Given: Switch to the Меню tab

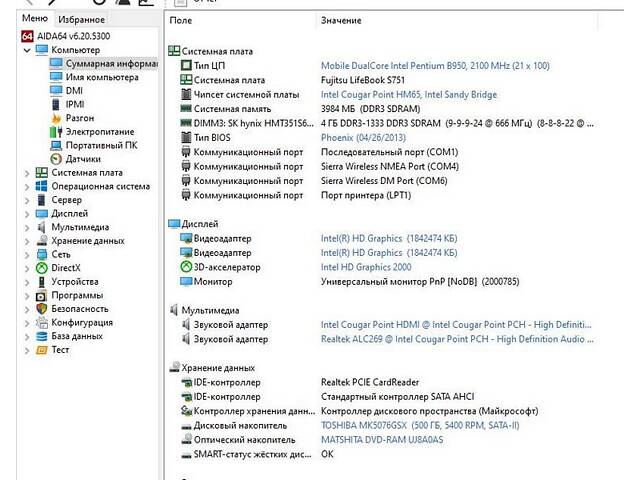Looking at the screenshot, I should 35,18.
